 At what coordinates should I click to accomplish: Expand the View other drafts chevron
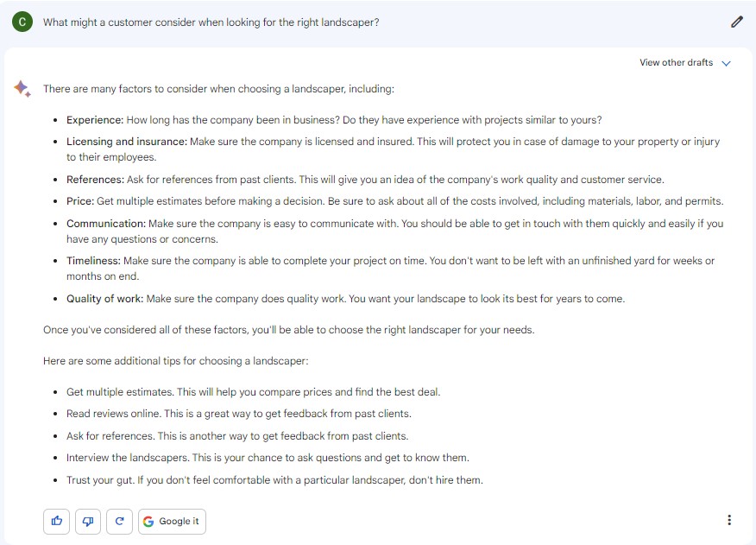[726, 63]
